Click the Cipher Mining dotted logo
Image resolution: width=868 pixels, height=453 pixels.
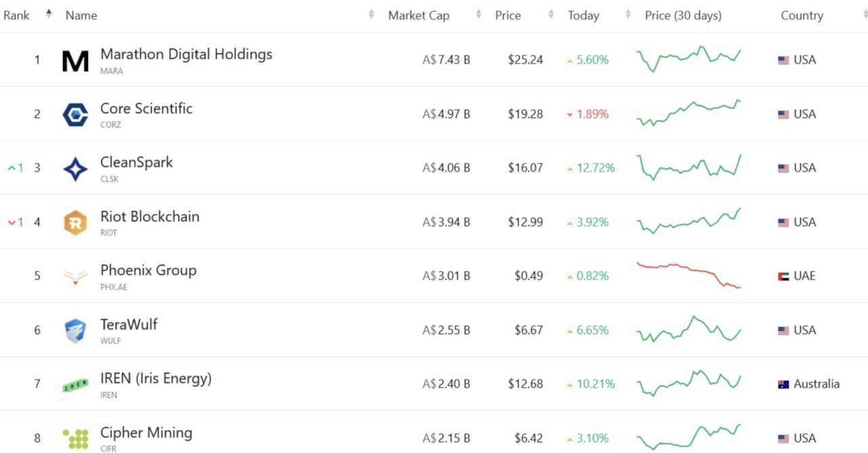point(75,437)
